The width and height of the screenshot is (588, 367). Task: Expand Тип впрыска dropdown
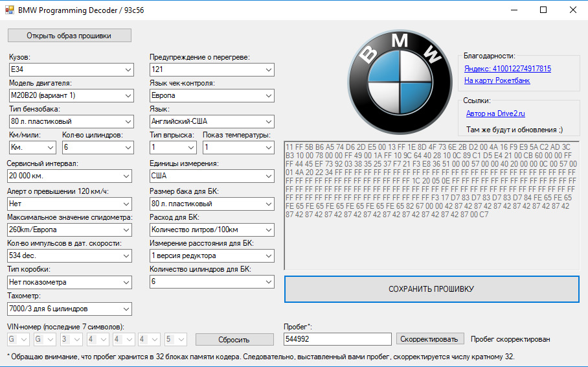click(173, 147)
